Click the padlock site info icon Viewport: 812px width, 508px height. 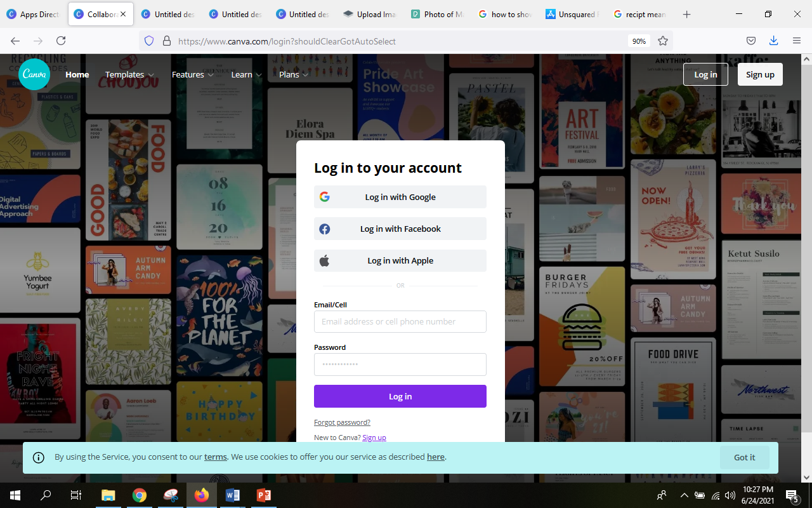[x=167, y=41]
